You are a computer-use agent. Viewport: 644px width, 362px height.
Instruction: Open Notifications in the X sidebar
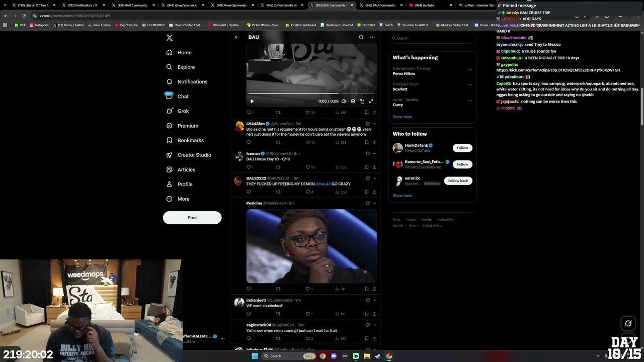click(187, 81)
